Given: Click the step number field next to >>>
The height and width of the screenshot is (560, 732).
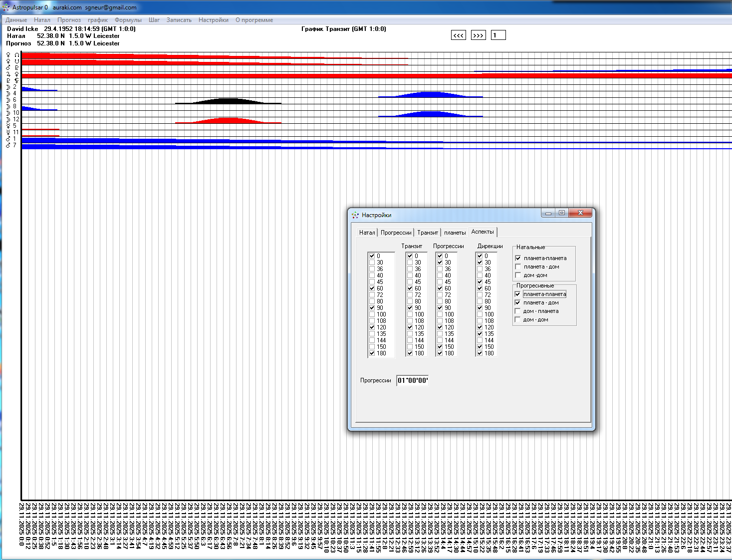Looking at the screenshot, I should tap(498, 35).
